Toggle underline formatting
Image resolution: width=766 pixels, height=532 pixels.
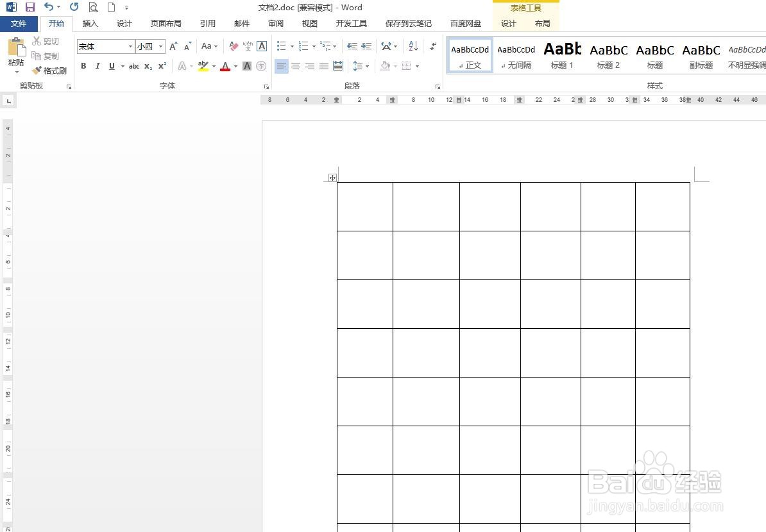tap(112, 66)
